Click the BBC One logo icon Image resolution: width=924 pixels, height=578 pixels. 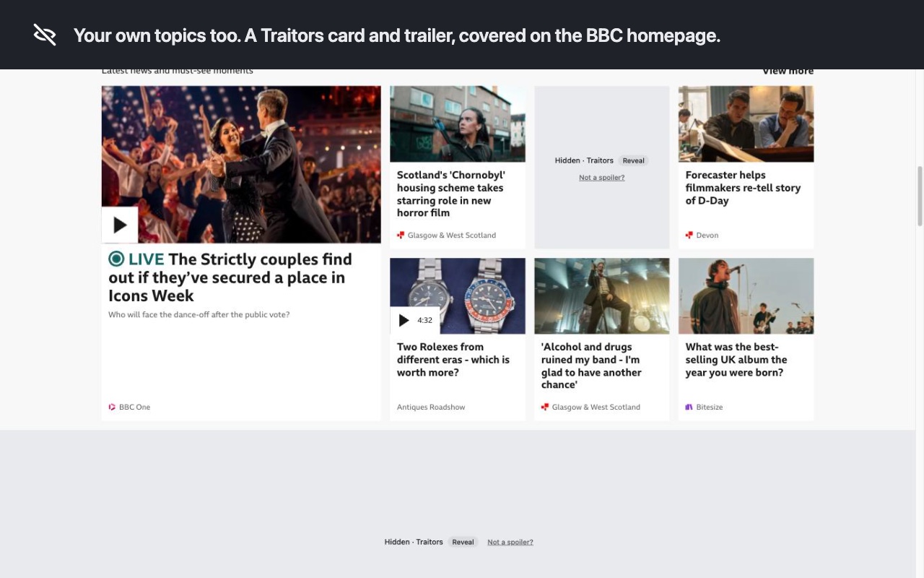pos(112,407)
